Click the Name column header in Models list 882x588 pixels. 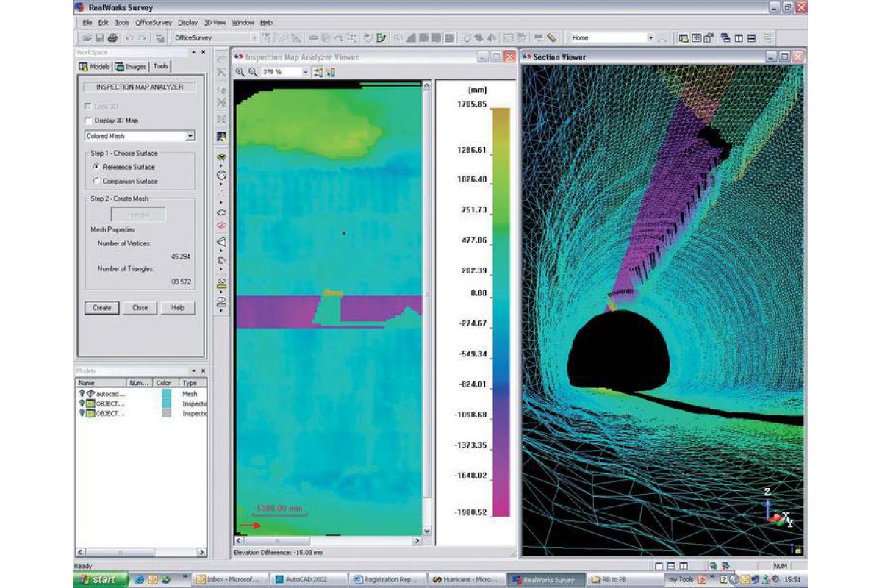point(101,383)
